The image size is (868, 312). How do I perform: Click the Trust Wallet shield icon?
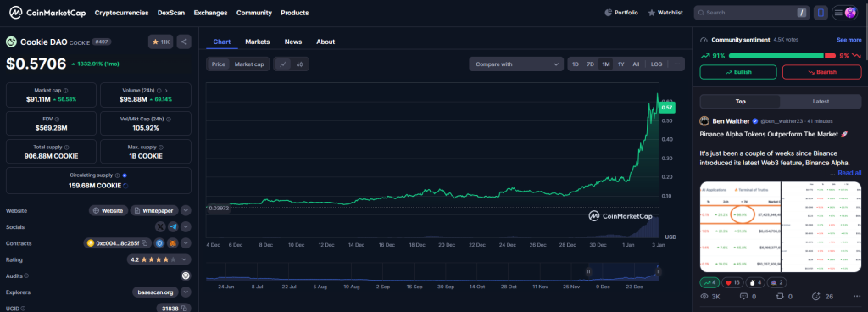point(159,242)
